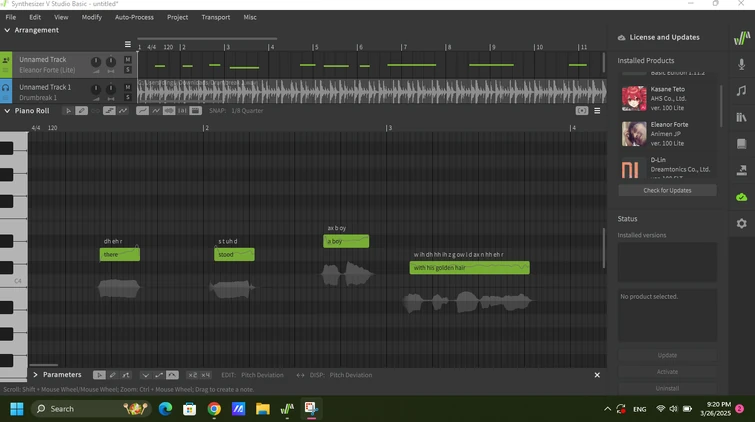Solo the Eleanor Forte track
755x422 pixels.
click(x=128, y=70)
